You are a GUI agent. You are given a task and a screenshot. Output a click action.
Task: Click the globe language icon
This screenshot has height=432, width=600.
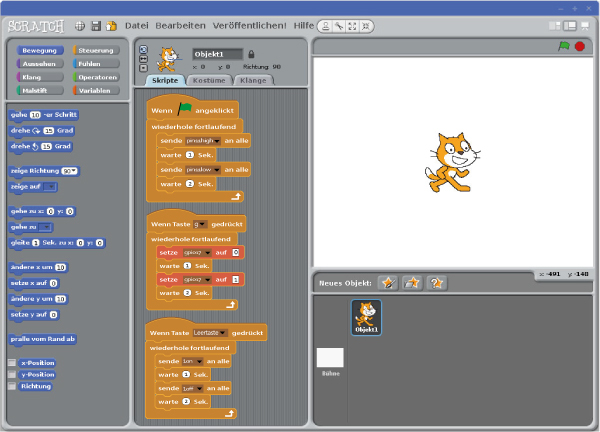pyautogui.click(x=80, y=26)
